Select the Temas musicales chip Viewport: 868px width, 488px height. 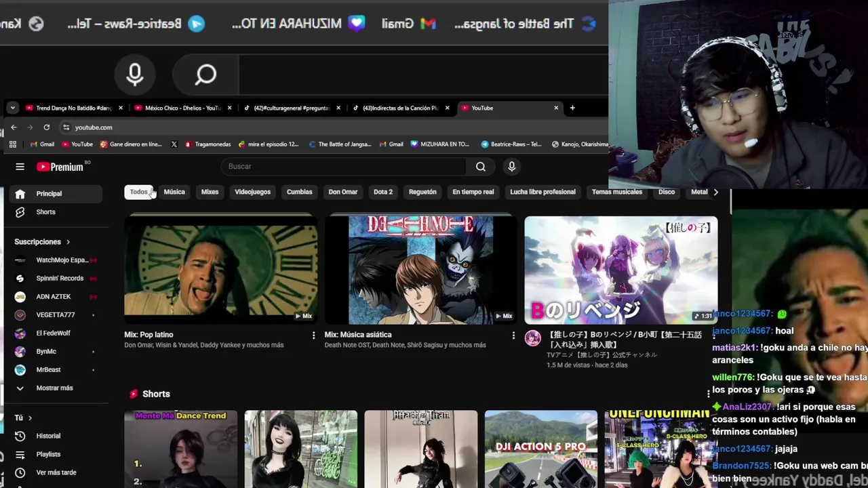(x=617, y=192)
